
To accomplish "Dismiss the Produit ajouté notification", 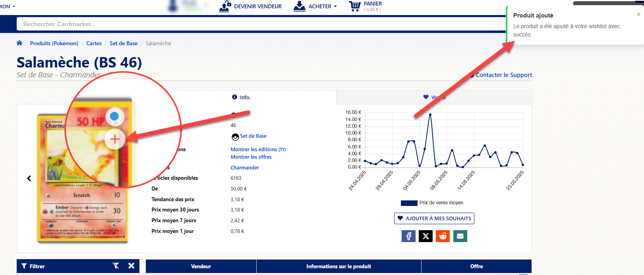I will 638,15.
